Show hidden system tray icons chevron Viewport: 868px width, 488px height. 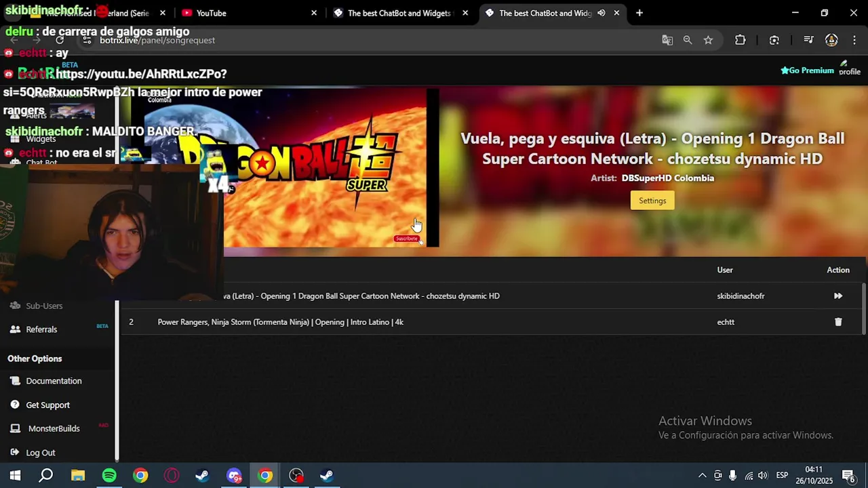pyautogui.click(x=702, y=476)
